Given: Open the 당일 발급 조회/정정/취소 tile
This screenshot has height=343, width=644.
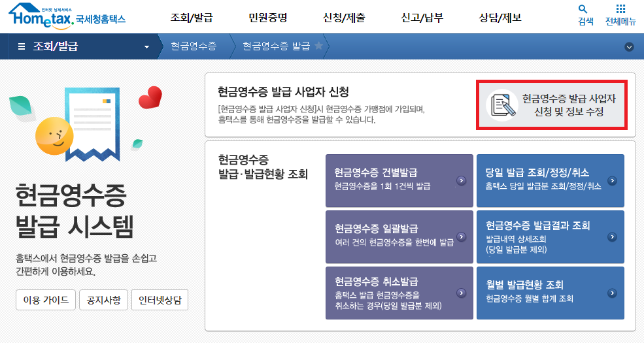Looking at the screenshot, I should (x=551, y=180).
